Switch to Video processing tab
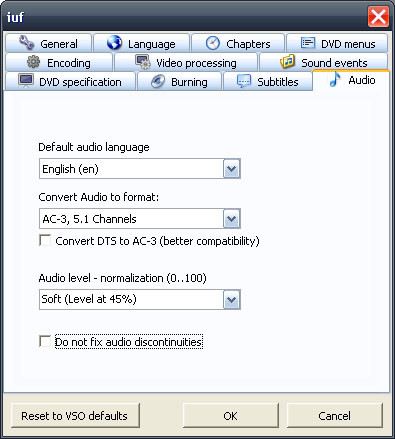 pyautogui.click(x=186, y=62)
